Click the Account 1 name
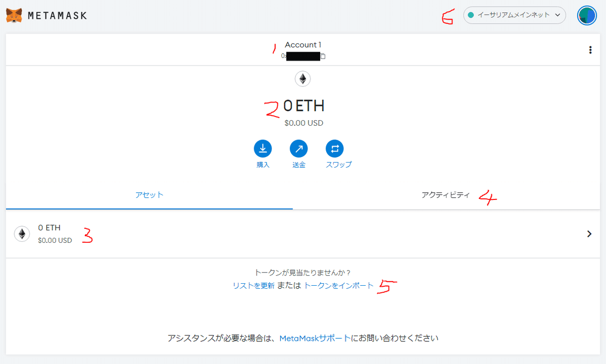Viewport: 606px width, 364px height. pos(303,45)
